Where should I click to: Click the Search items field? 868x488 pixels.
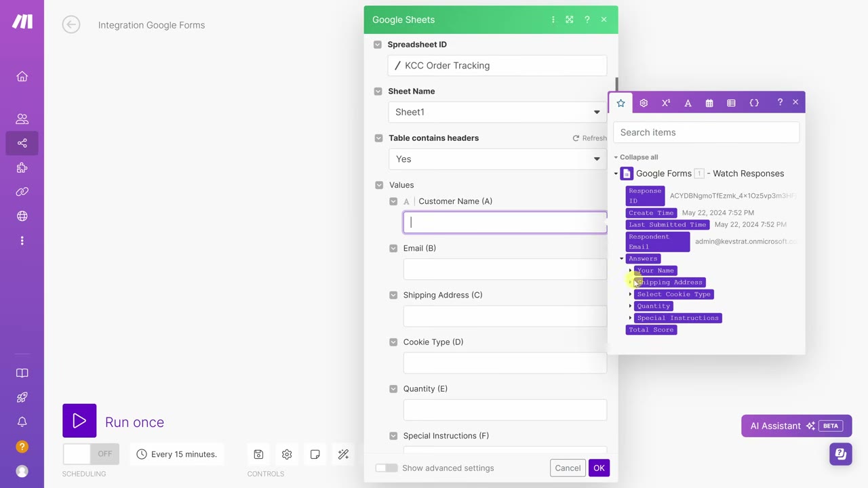pyautogui.click(x=706, y=132)
